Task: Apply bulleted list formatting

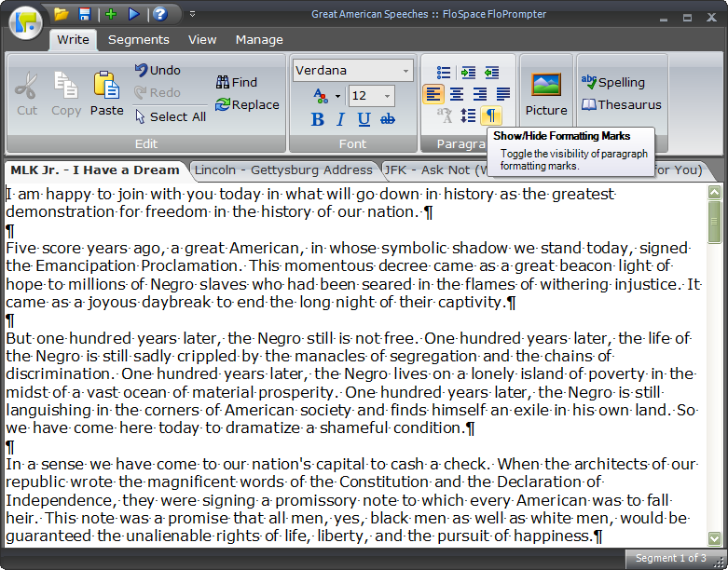Action: coord(444,73)
